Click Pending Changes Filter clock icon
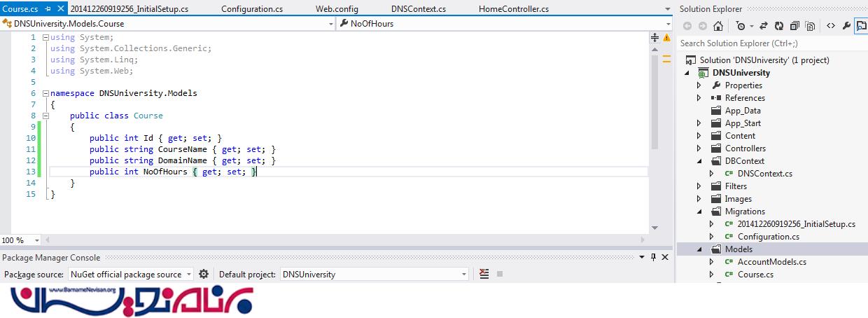The height and width of the screenshot is (318, 868). 741,26
